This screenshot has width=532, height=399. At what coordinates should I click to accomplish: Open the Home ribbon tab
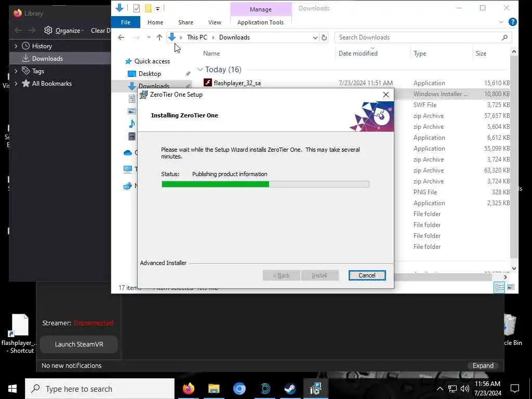coord(155,22)
